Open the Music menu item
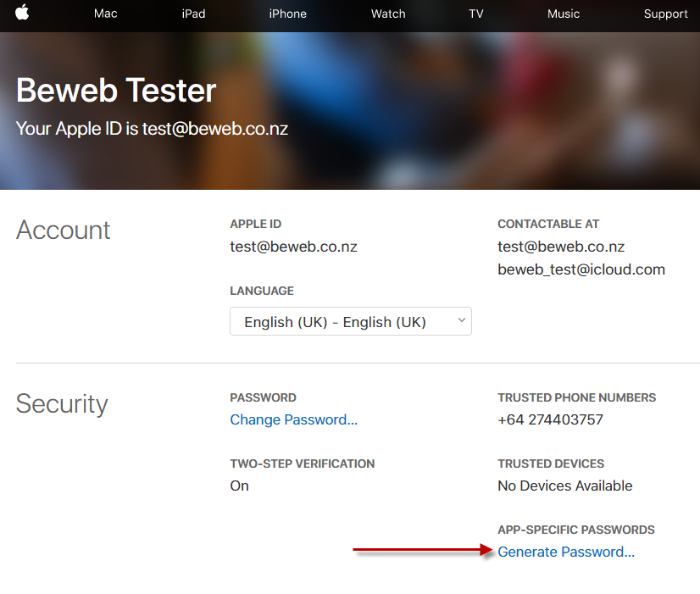 point(564,14)
